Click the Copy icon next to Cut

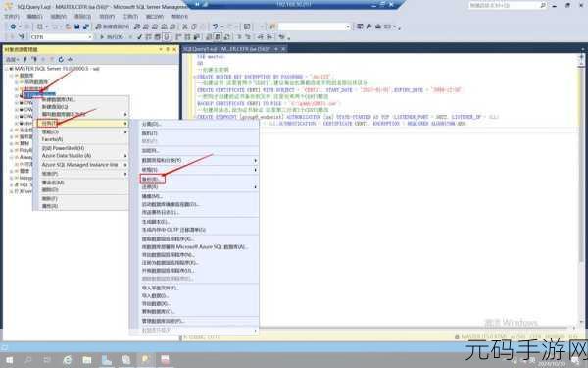tap(194, 26)
